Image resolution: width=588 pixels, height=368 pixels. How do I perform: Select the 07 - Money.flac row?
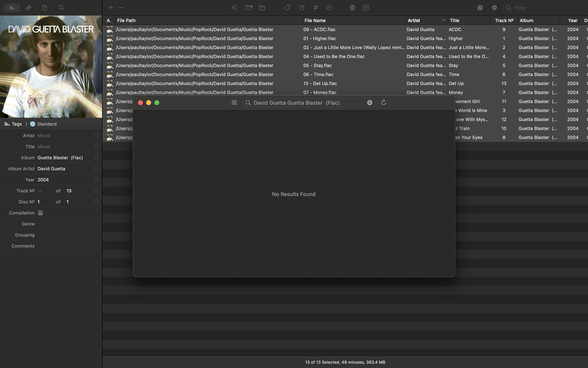345,92
